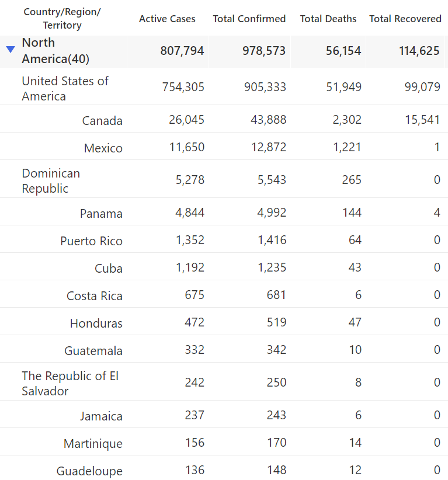Select the Mexico row name
The image size is (448, 480).
(103, 148)
